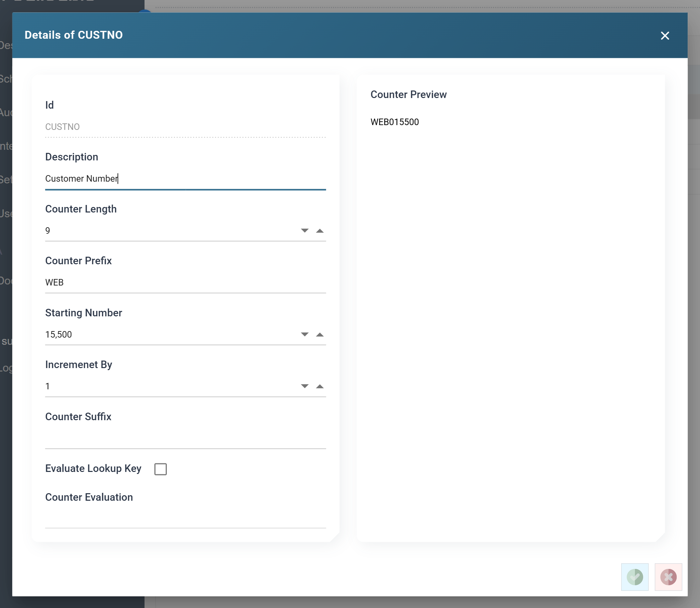Decrease Counter Length with down arrow
Screen dimensions: 700x608
click(x=304, y=231)
